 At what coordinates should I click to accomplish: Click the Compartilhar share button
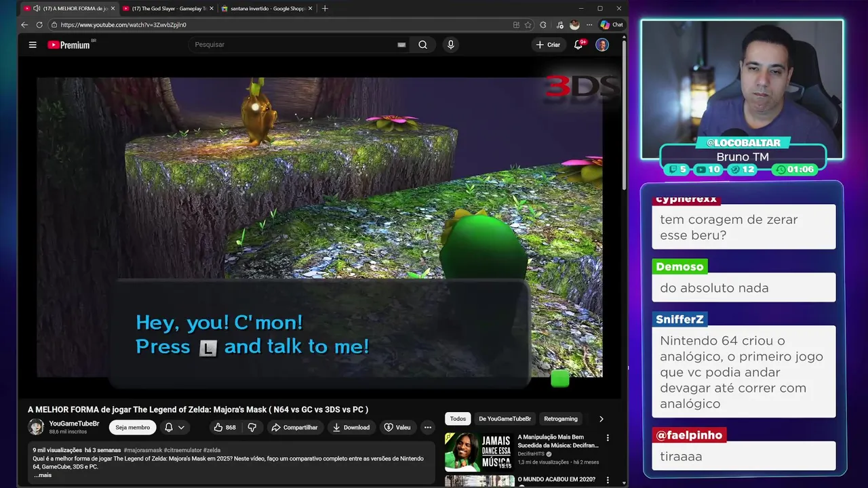[x=294, y=428]
